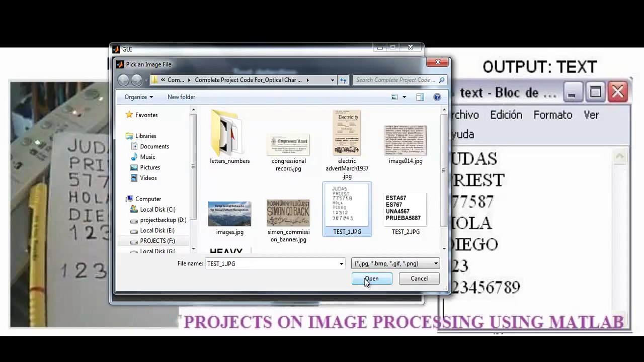The image size is (644, 362).
Task: Expand address bar history dropdown
Action: coord(333,80)
